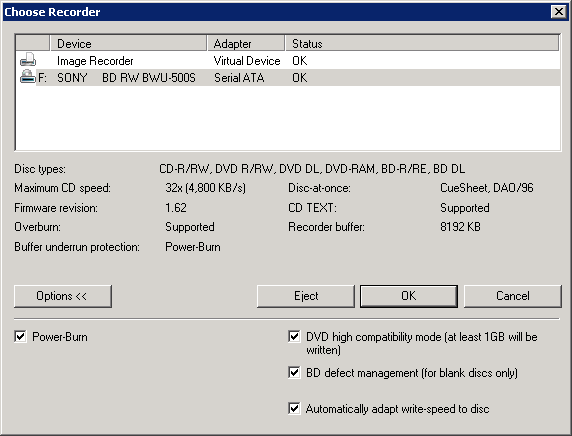Collapse the Options << section
The height and width of the screenshot is (436, 572).
coord(63,296)
